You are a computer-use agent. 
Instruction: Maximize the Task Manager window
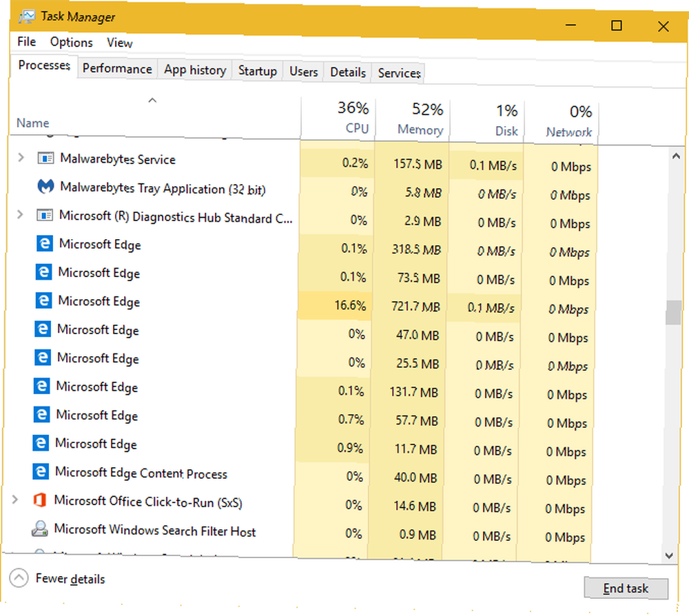click(x=617, y=25)
